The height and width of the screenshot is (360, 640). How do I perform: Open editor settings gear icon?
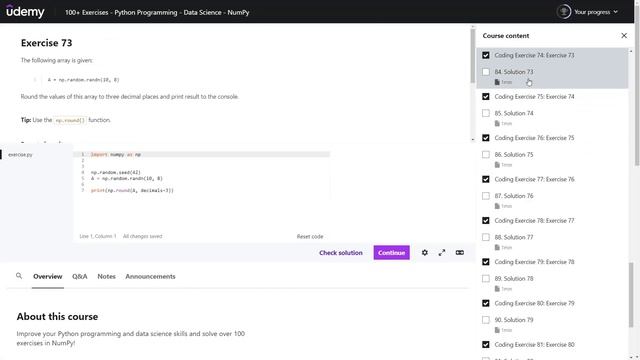[424, 253]
